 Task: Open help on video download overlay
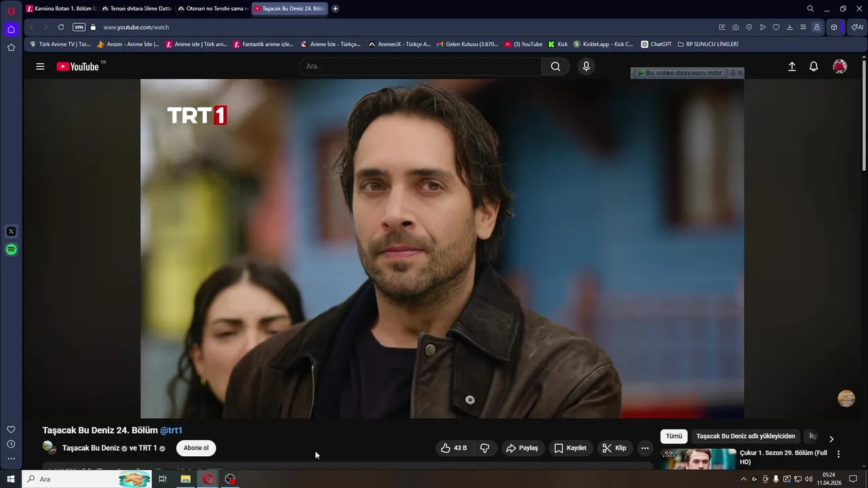pos(732,73)
